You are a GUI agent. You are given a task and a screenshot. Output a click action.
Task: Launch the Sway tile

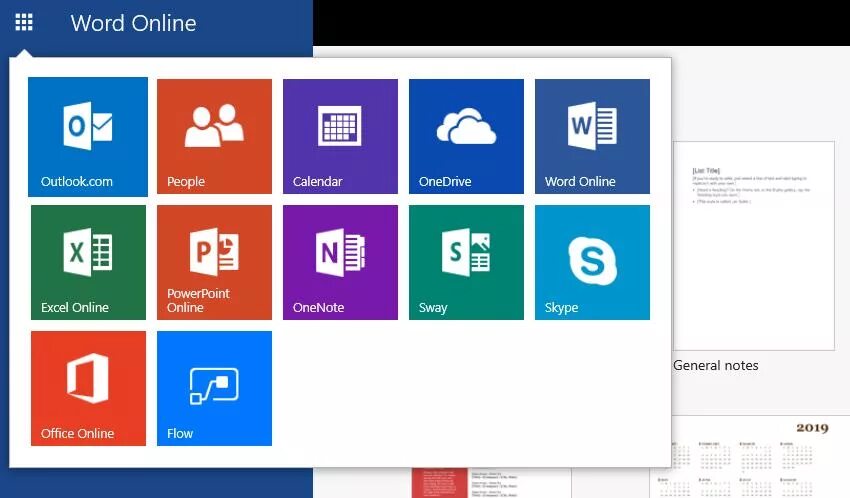point(466,262)
